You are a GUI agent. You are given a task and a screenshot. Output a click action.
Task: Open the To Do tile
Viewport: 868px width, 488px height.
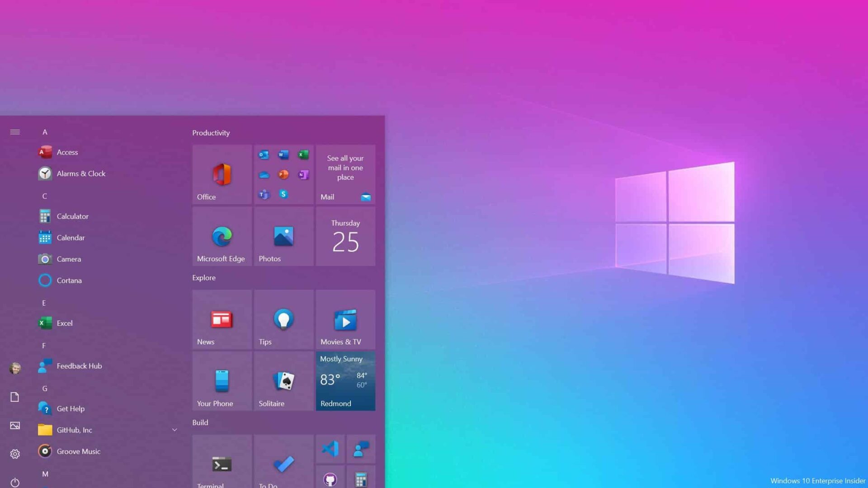[284, 462]
